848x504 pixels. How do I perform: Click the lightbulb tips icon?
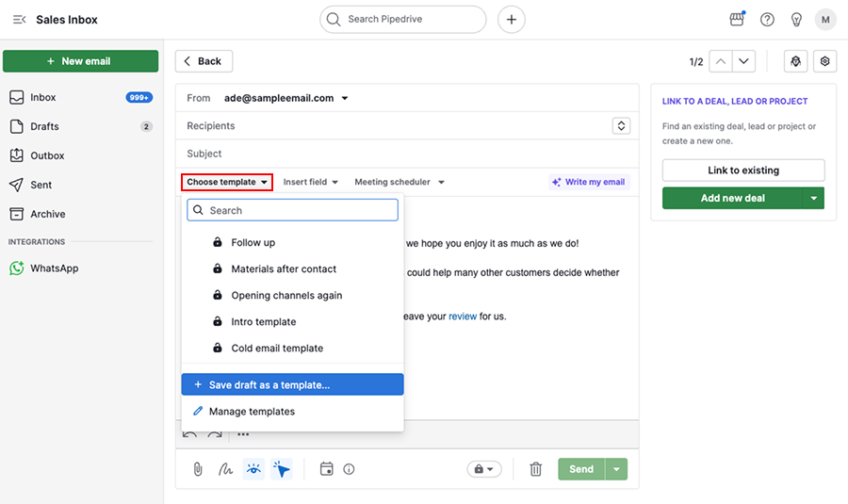[796, 20]
